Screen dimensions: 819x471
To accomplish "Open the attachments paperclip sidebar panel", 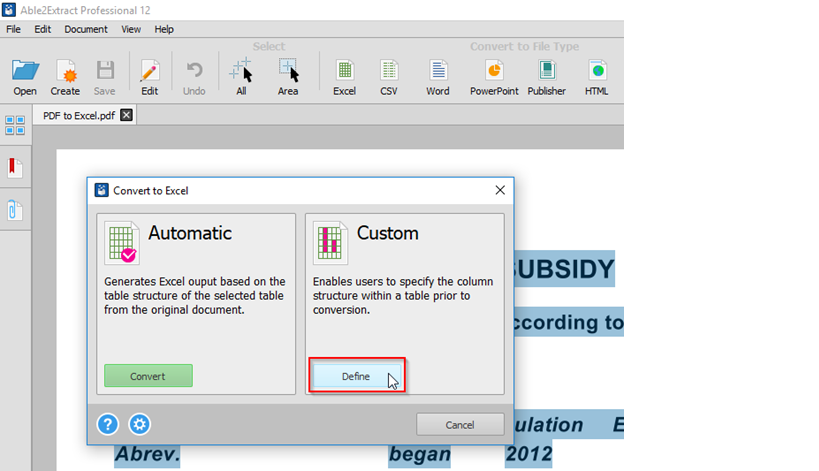I will pyautogui.click(x=15, y=210).
